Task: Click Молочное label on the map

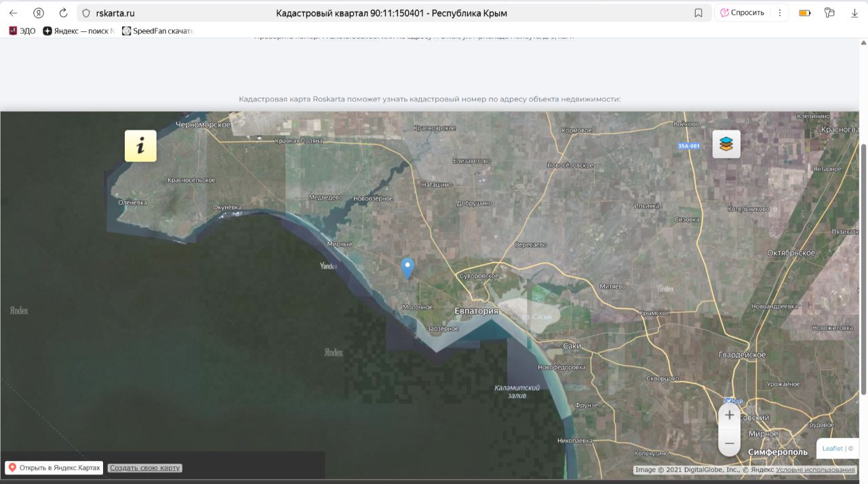Action: point(418,308)
